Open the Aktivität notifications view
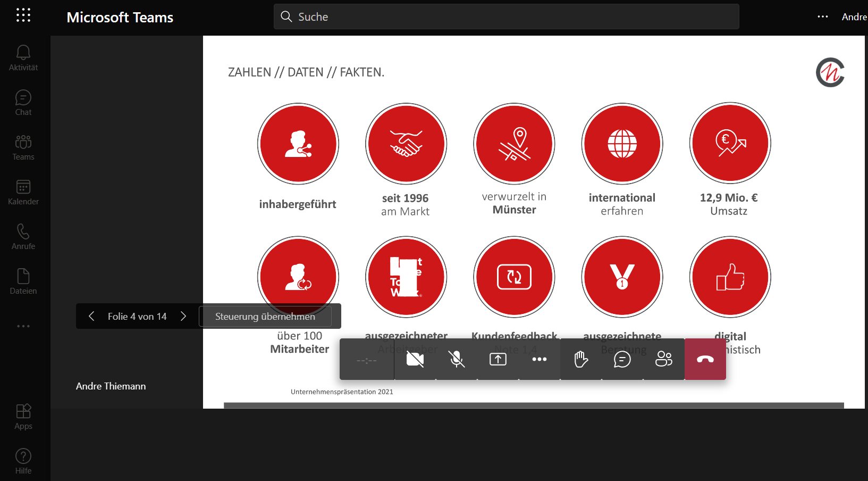Viewport: 868px width, 481px height. coord(23,57)
